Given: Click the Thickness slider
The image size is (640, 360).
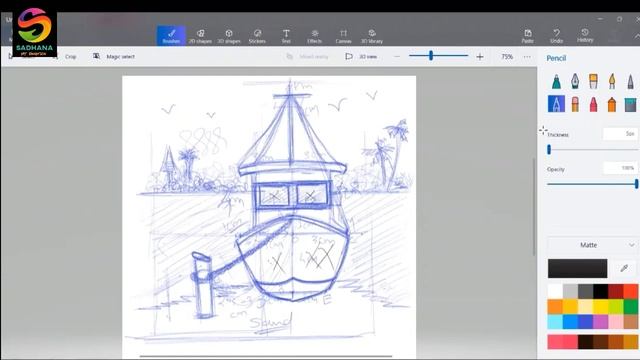Looking at the screenshot, I should tap(593, 150).
